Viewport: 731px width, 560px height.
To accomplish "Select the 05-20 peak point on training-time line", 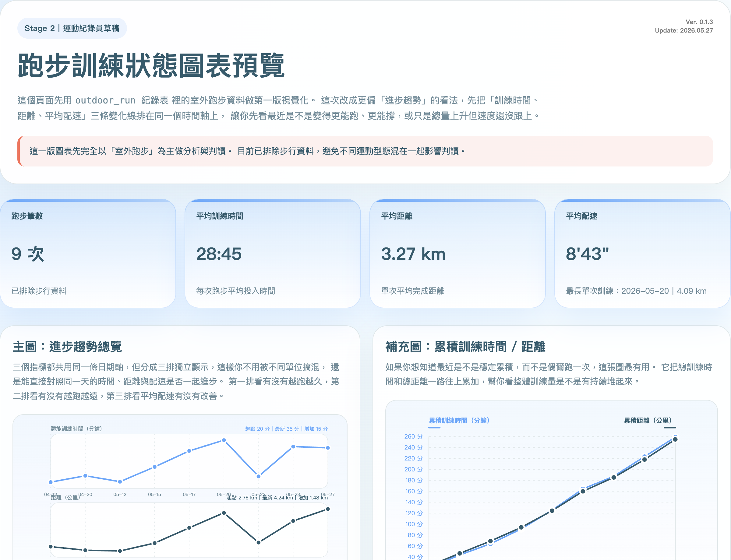I will pyautogui.click(x=224, y=440).
